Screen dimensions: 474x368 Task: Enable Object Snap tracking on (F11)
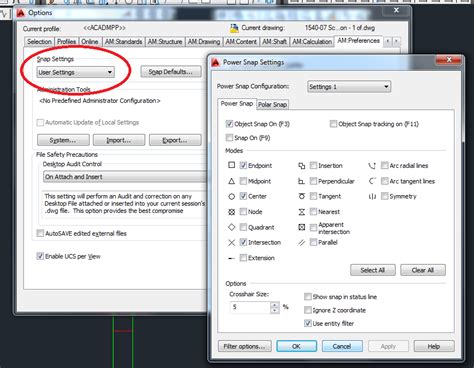333,124
